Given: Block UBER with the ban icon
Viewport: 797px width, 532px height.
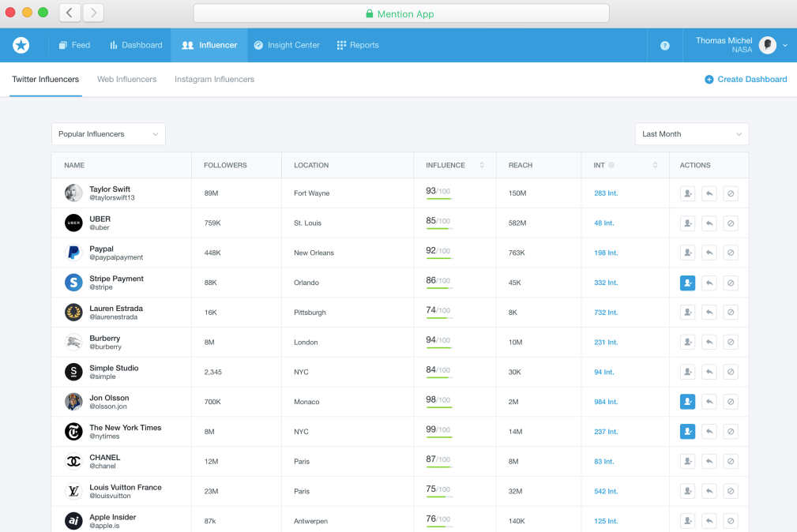Looking at the screenshot, I should 731,223.
